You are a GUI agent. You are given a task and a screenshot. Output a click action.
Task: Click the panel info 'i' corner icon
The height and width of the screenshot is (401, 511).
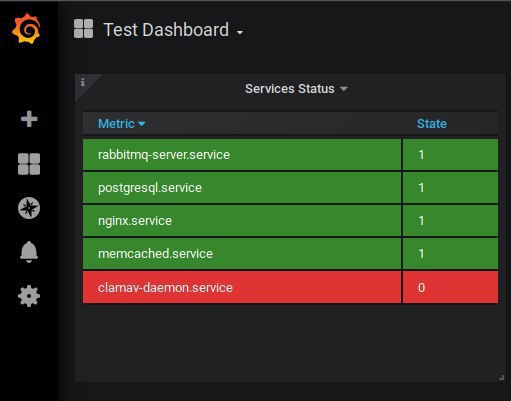(83, 82)
